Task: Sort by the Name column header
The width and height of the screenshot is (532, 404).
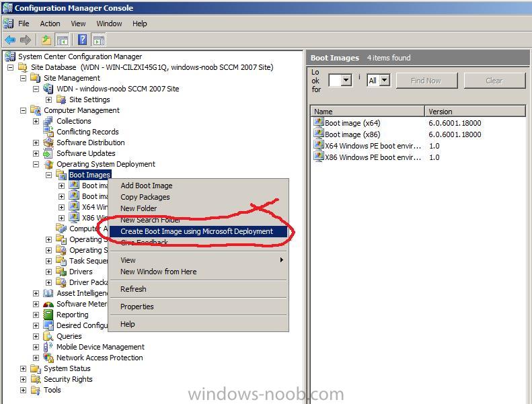Action: (367, 112)
